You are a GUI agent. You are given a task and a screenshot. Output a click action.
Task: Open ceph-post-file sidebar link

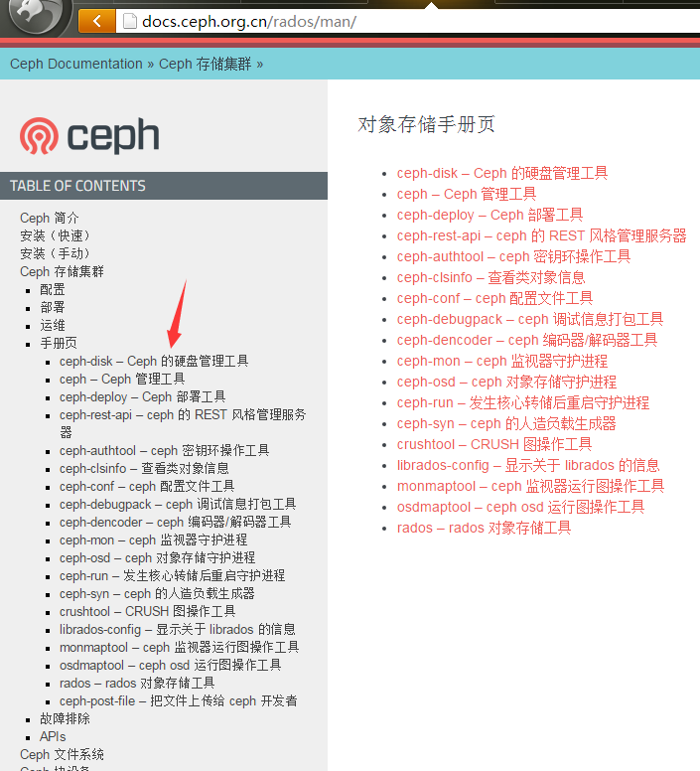click(x=178, y=700)
